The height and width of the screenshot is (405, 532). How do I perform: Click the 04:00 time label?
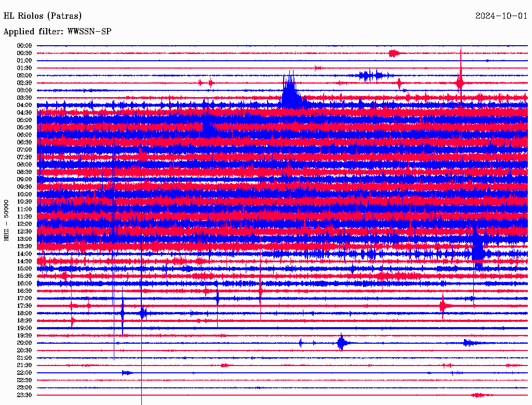(24, 105)
